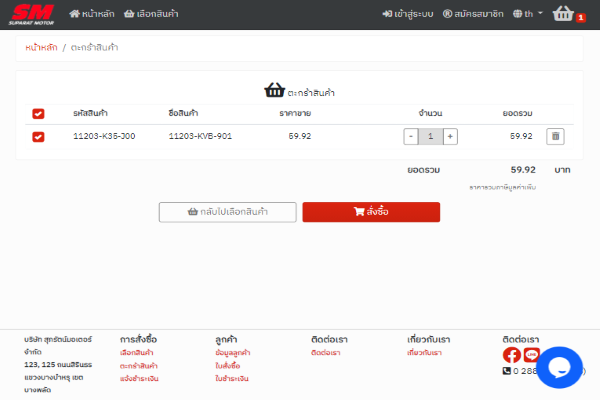Delete item 11203-K35-J00 with trash icon
The image size is (600, 400).
point(556,136)
